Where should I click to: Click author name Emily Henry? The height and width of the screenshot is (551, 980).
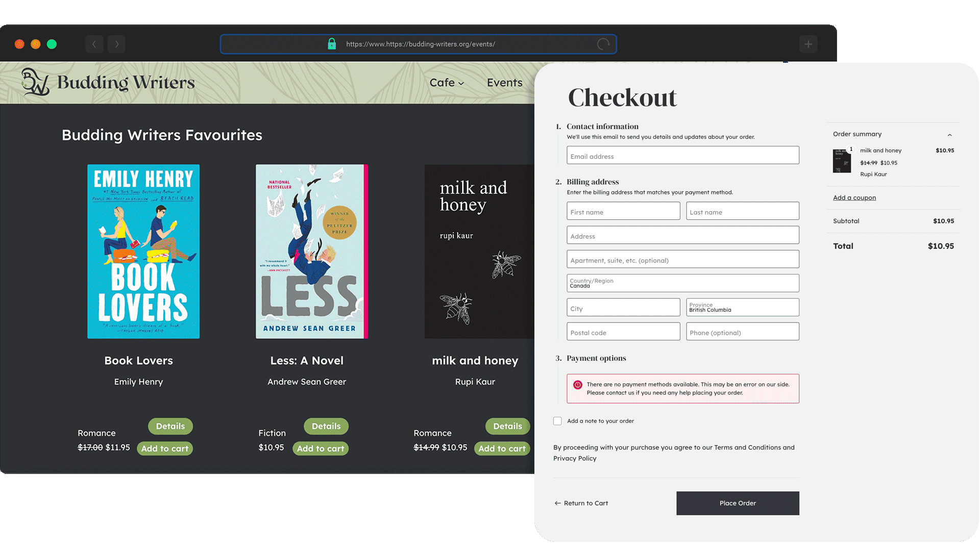click(138, 382)
